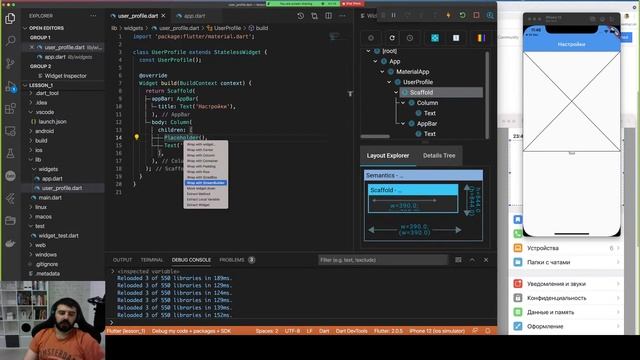The height and width of the screenshot is (360, 640).
Task: Choose Extract Widget in refactor menu
Action: point(198,205)
